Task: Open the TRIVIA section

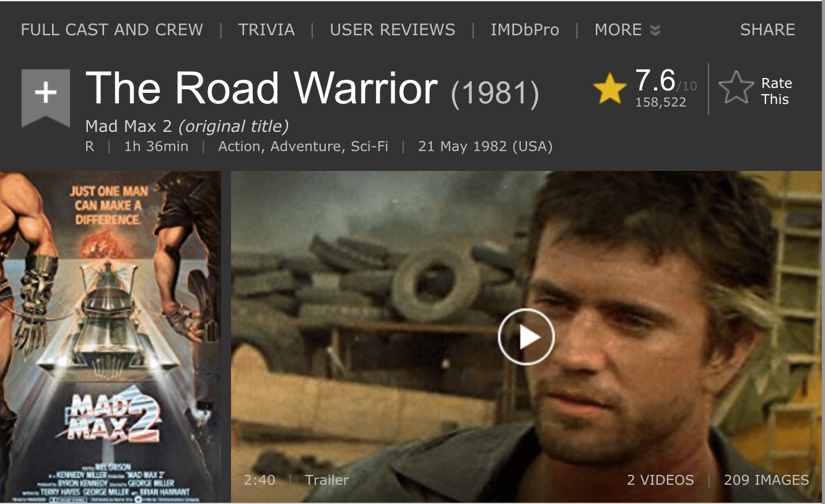Action: 266,30
